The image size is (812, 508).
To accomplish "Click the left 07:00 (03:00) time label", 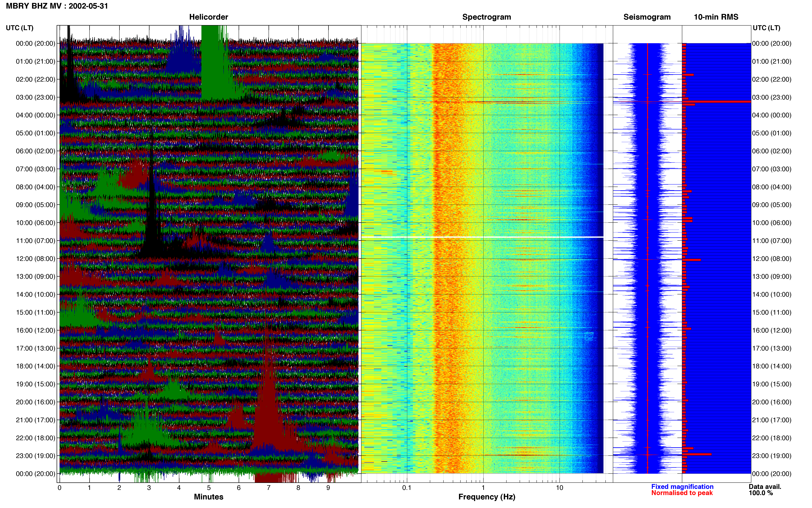I will click(x=35, y=169).
